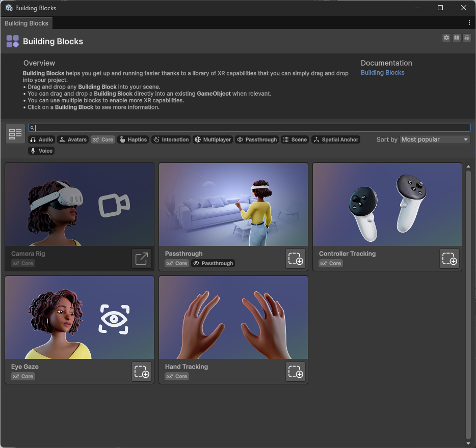This screenshot has height=448, width=476.
Task: Select the Eye Gaze thumbnail
Action: (x=80, y=317)
